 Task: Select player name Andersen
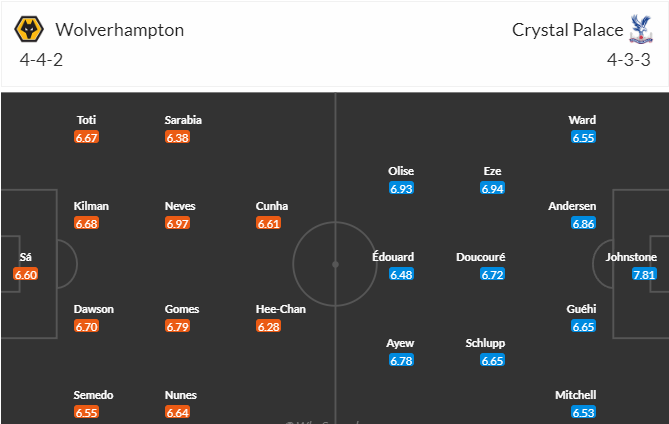[x=572, y=206]
